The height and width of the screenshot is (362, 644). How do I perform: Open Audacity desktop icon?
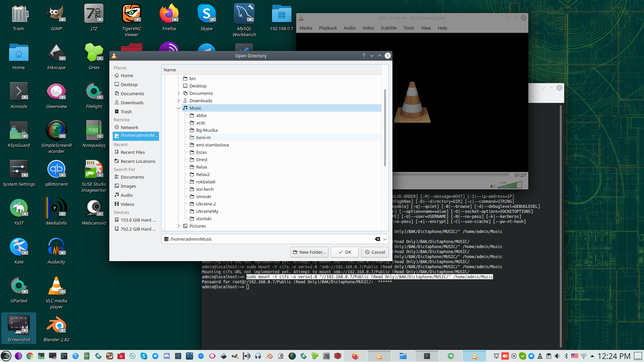56,248
